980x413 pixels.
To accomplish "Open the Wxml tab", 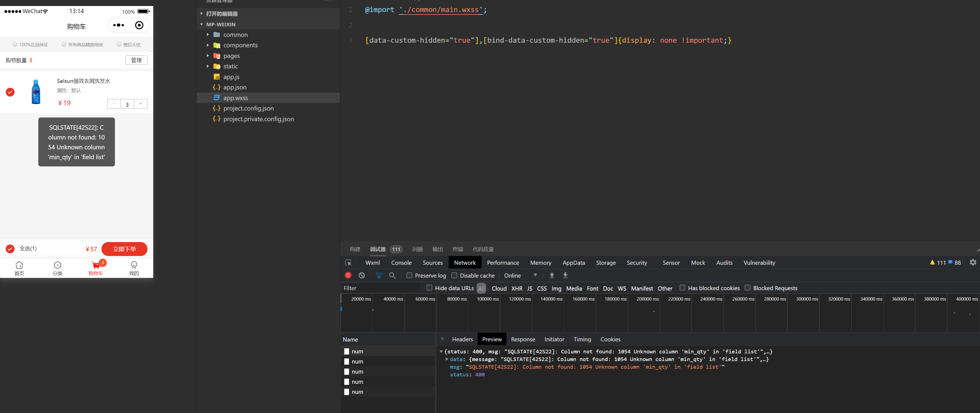I will point(372,263).
